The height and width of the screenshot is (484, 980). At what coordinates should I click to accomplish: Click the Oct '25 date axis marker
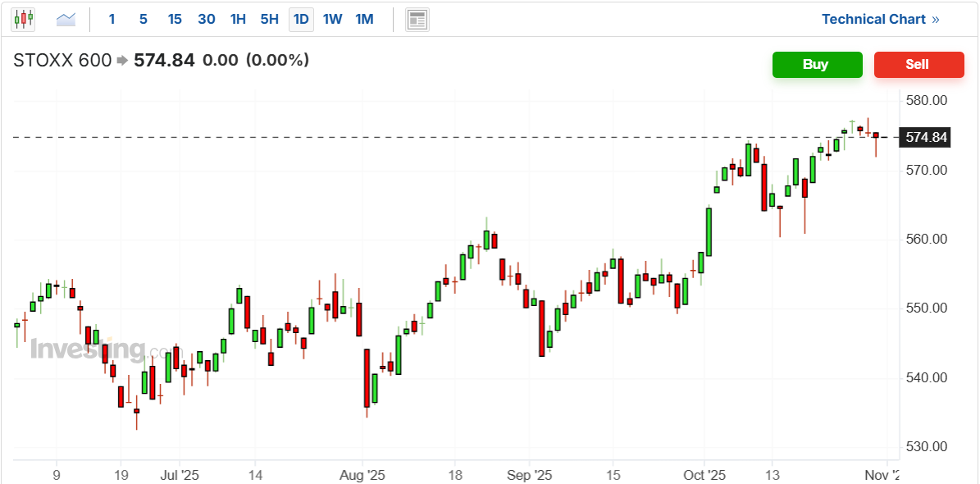tap(705, 475)
